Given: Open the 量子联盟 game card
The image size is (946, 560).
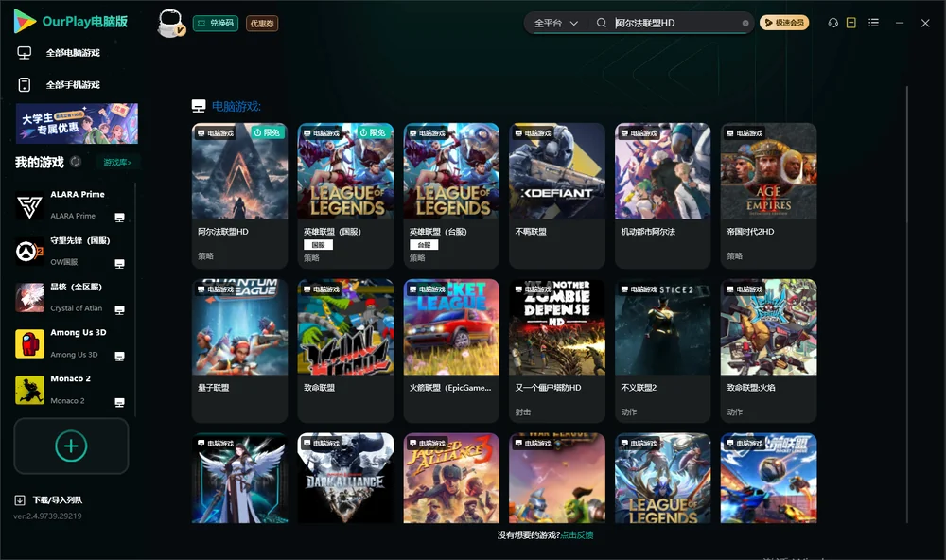Looking at the screenshot, I should coord(239,351).
